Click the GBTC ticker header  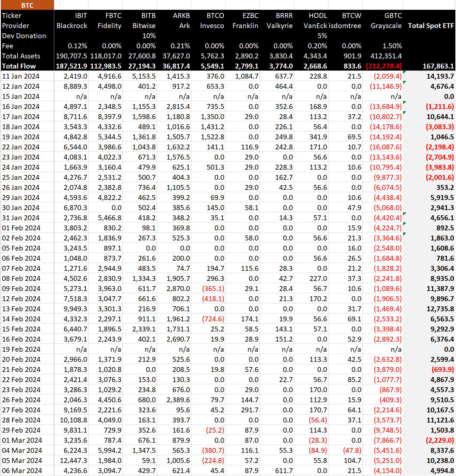(x=393, y=16)
